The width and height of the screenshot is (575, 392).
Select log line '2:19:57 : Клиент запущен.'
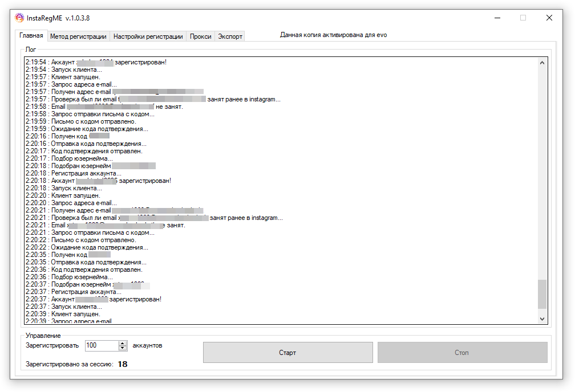click(63, 77)
